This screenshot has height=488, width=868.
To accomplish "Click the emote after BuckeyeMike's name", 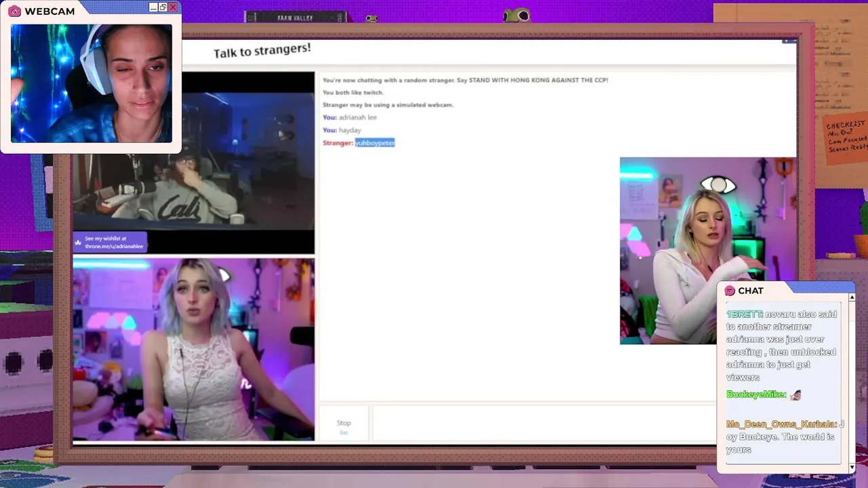I will [795, 394].
